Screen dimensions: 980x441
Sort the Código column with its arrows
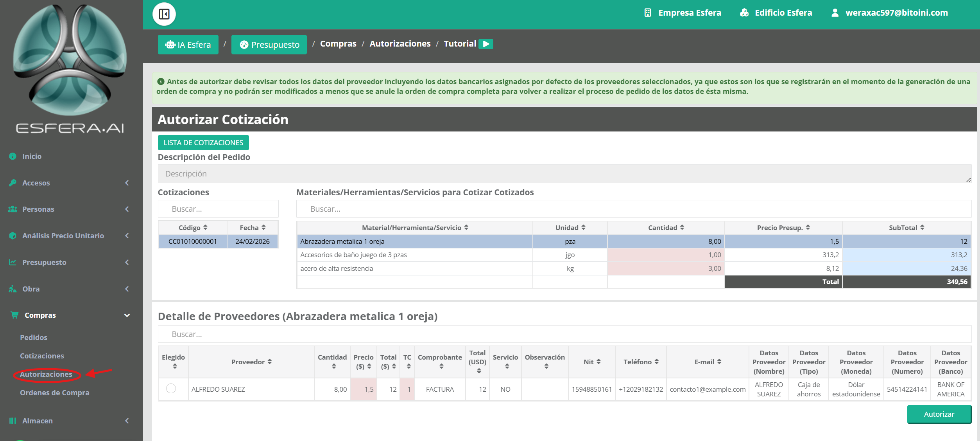(205, 227)
